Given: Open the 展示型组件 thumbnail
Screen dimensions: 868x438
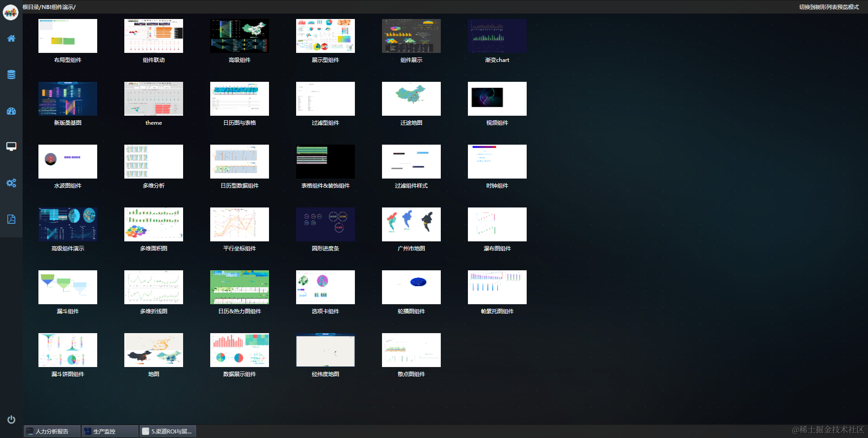Looking at the screenshot, I should coord(325,36).
